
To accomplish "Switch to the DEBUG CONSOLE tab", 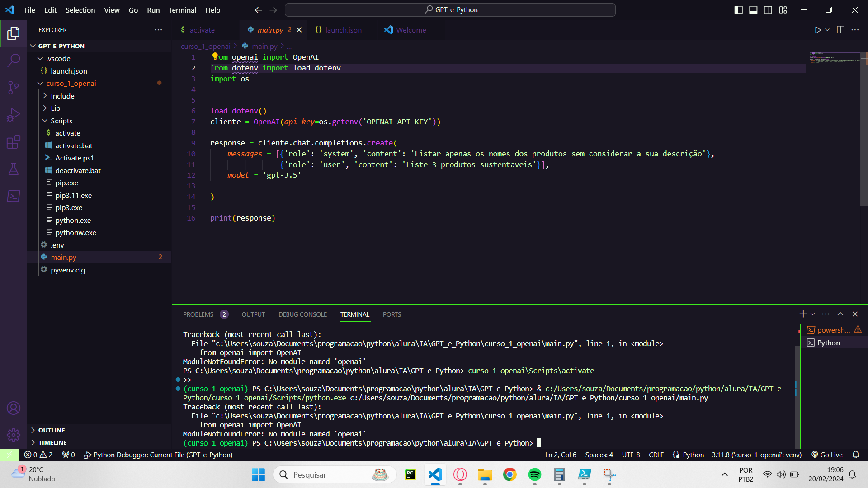I will click(x=302, y=314).
